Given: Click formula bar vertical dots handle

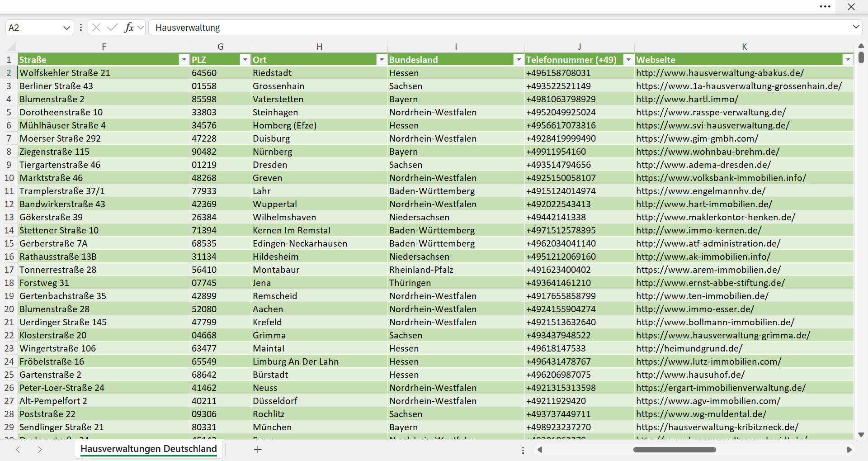Looking at the screenshot, I should (x=81, y=28).
